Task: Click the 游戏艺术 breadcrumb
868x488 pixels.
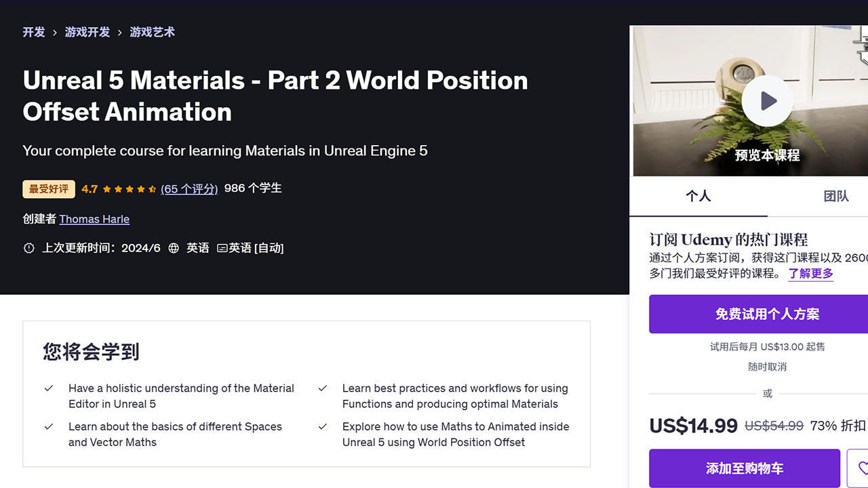Action: pyautogui.click(x=152, y=32)
